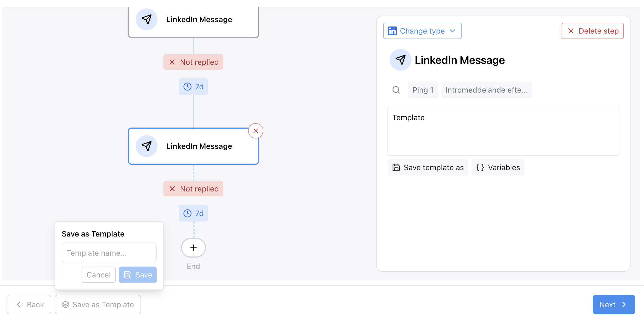
Task: Click Save in the template popup
Action: coord(138,275)
